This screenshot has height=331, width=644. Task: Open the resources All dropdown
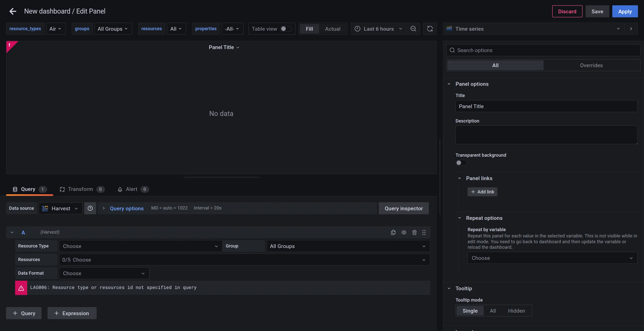point(176,29)
